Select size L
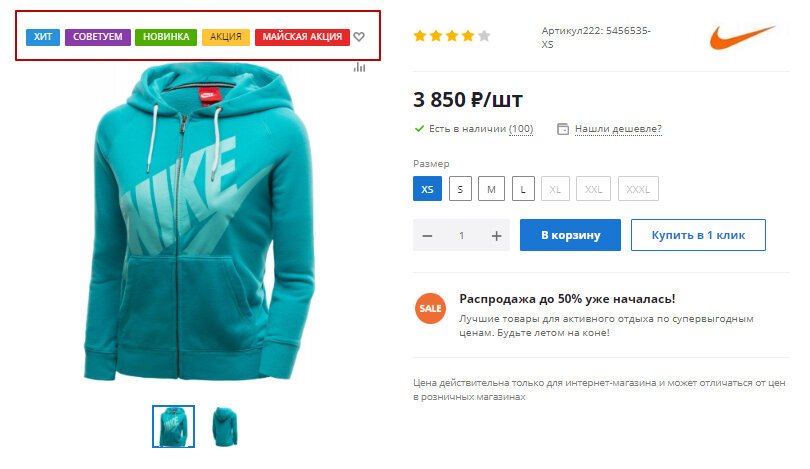Viewport: 810px width, 469px height. [x=523, y=189]
